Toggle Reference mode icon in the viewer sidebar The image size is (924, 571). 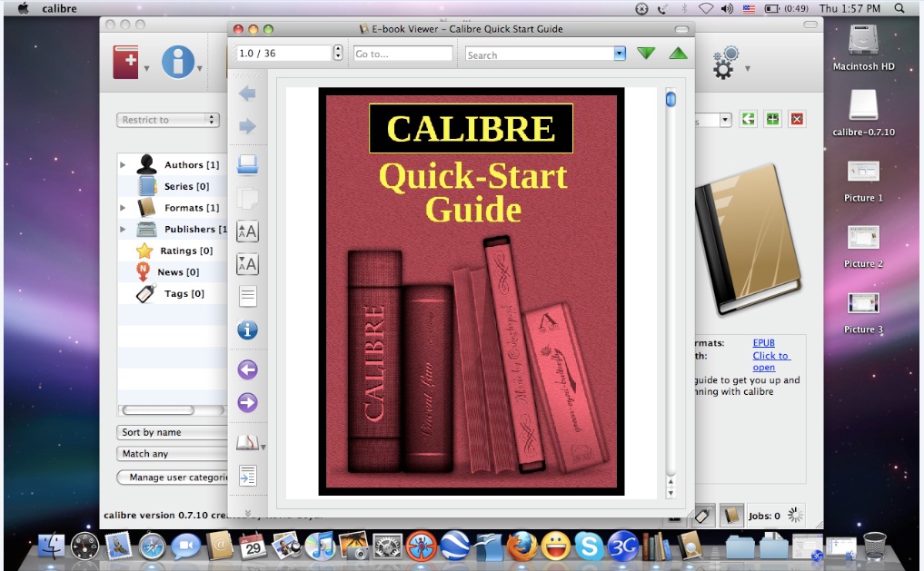[x=247, y=476]
